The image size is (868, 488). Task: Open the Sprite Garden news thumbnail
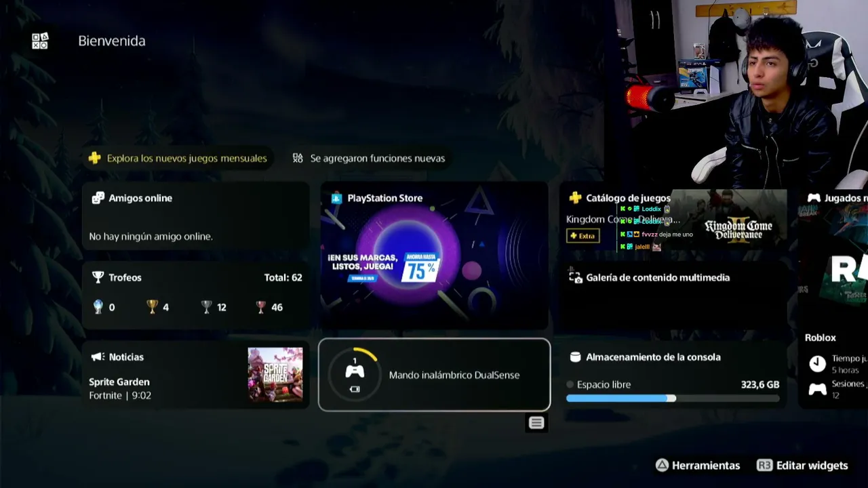click(x=275, y=375)
